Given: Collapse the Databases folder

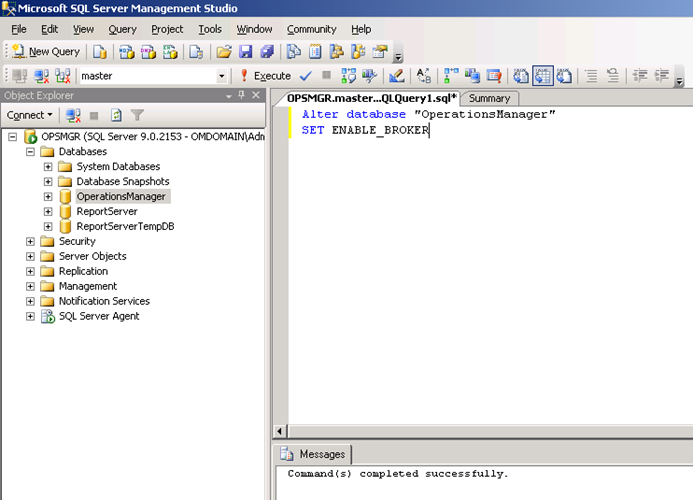Looking at the screenshot, I should (30, 152).
